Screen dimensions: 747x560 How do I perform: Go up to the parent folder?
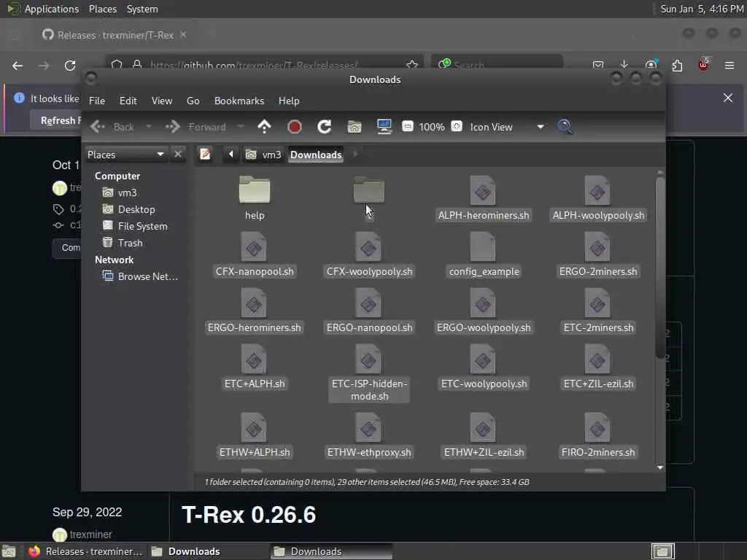click(264, 127)
